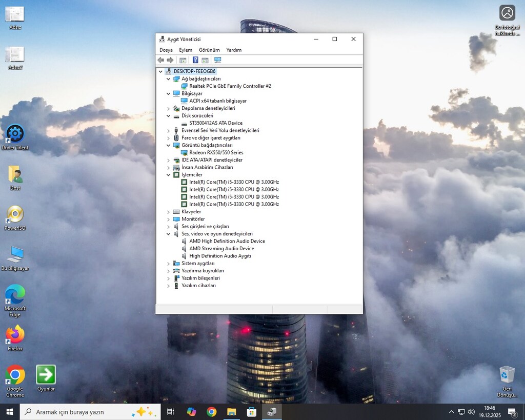Screen dimensions: 525x420
Task: Collapse the Bilgisayar category
Action: (168, 93)
